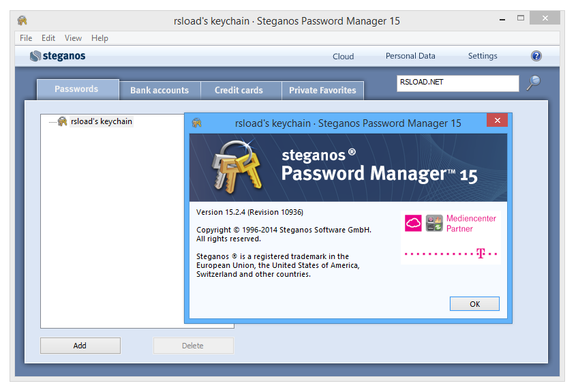Open Settings in the header
This screenshot has width=578, height=392.
coord(483,56)
